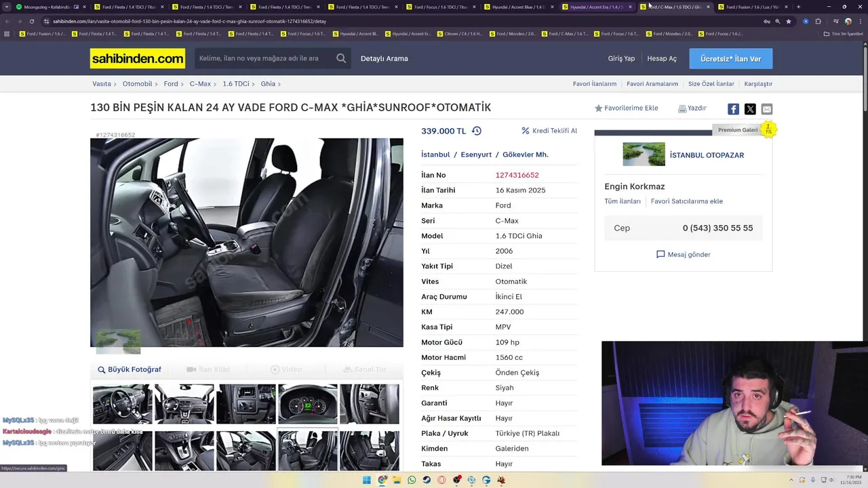Switch to Ford / Focus / 1.6 TDCi tab

tap(441, 7)
